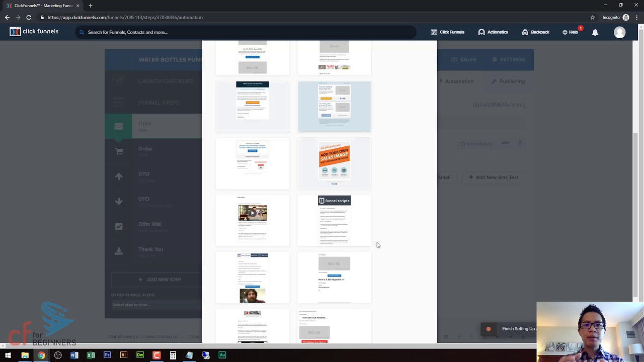Open the Thank You funnel step

click(x=153, y=252)
